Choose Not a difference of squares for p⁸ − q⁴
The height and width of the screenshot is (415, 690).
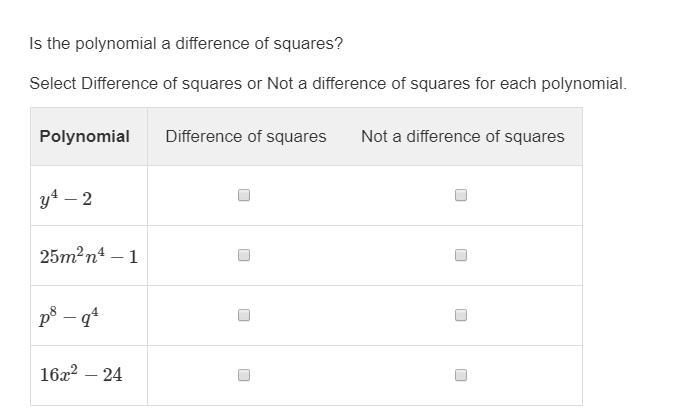[461, 315]
